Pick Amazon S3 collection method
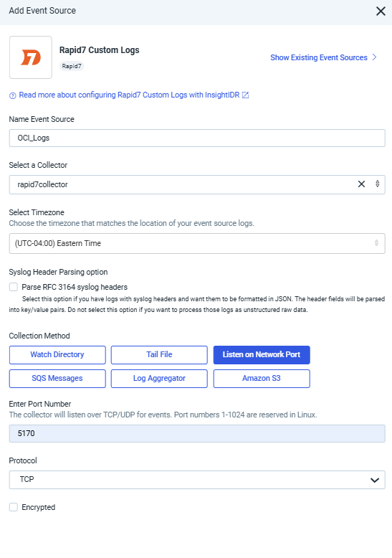 coord(262,378)
